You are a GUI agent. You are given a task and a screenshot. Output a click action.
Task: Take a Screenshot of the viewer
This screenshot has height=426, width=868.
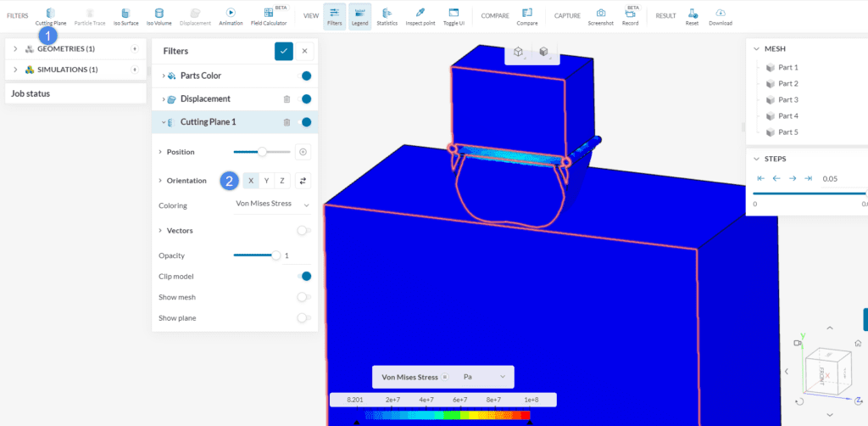pos(600,14)
